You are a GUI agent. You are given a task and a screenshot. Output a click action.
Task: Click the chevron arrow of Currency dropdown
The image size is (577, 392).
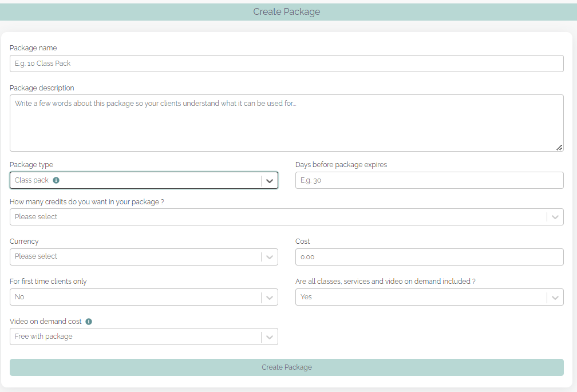point(270,257)
